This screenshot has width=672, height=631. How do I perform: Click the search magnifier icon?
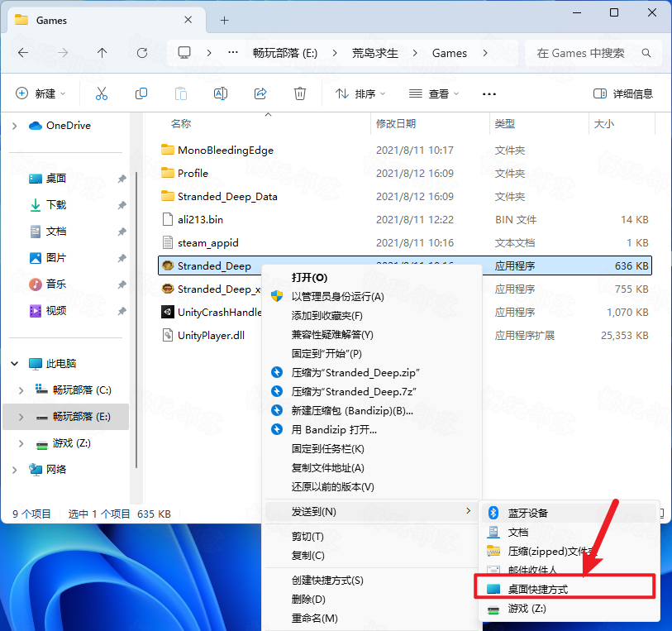pyautogui.click(x=646, y=53)
